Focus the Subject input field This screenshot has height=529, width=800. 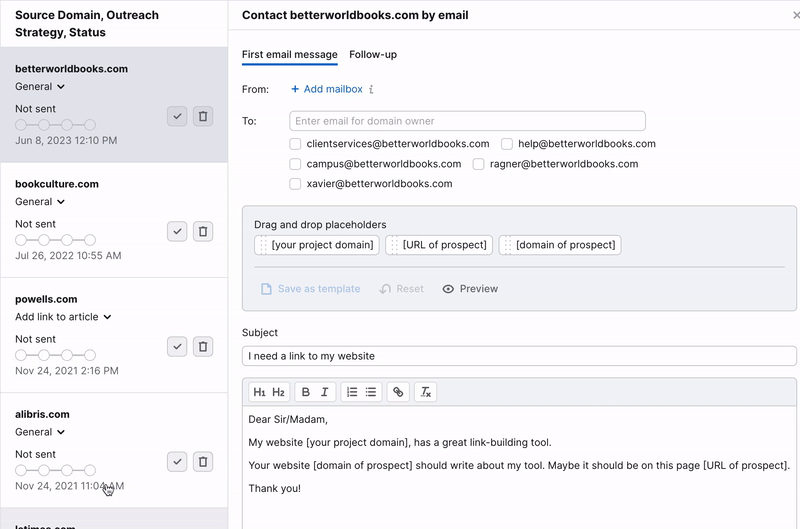519,356
